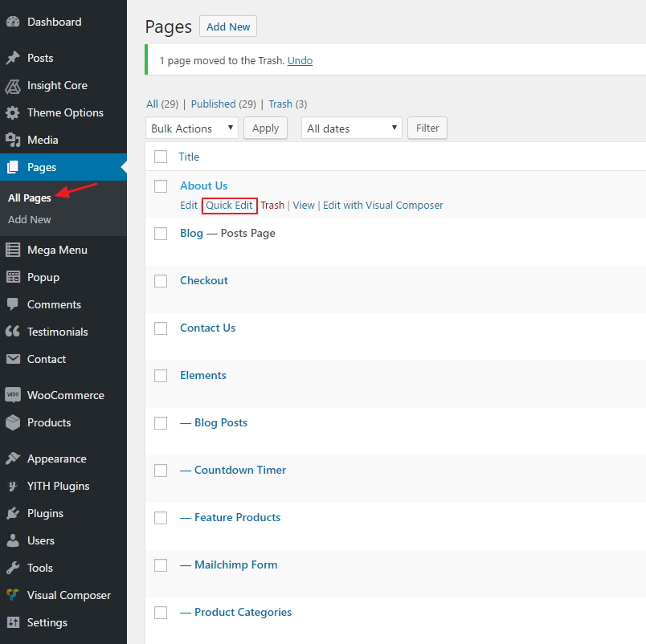The height and width of the screenshot is (644, 646).
Task: Click the Undo link in notice
Action: click(300, 60)
